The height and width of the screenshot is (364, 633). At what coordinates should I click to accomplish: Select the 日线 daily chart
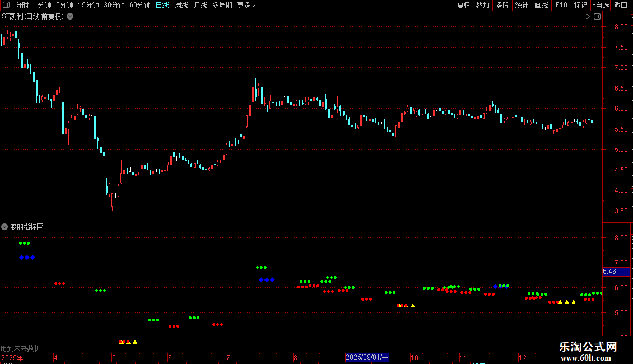(162, 5)
